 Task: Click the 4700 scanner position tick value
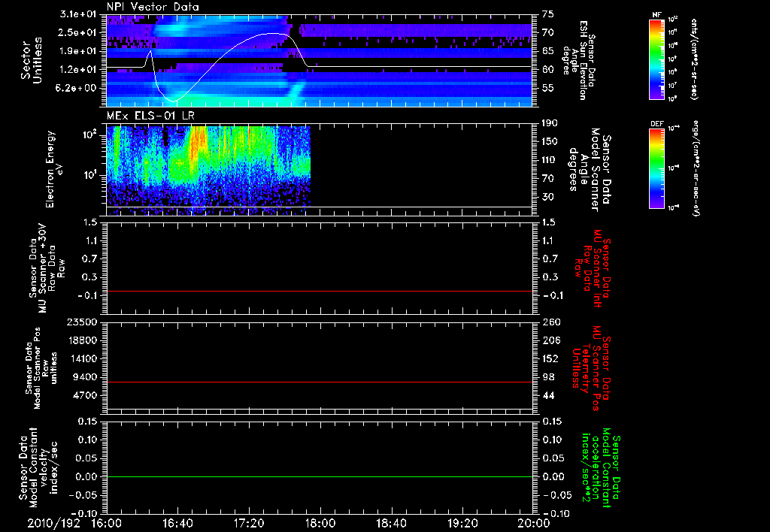(x=86, y=395)
